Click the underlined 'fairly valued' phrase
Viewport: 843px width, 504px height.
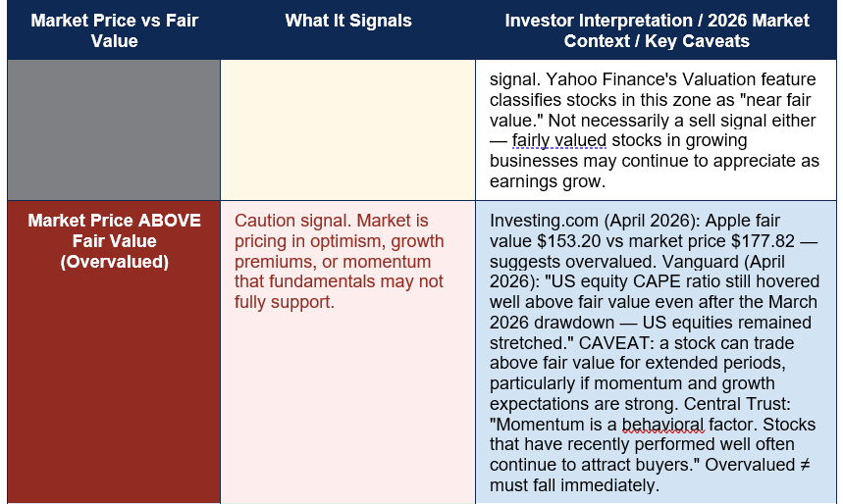click(559, 140)
